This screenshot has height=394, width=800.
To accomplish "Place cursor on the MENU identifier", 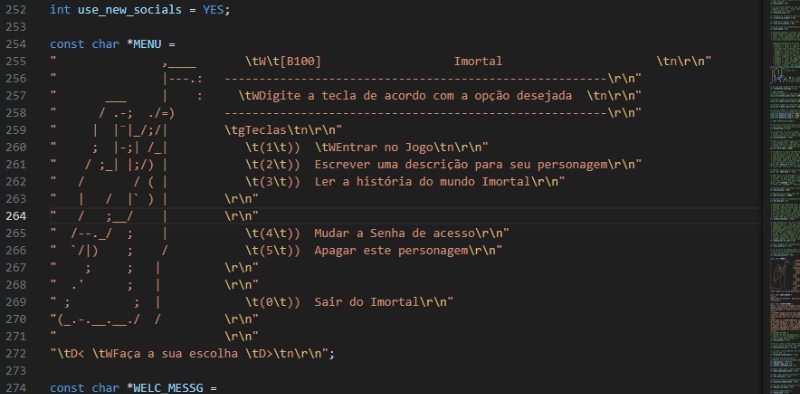I will (x=147, y=44).
